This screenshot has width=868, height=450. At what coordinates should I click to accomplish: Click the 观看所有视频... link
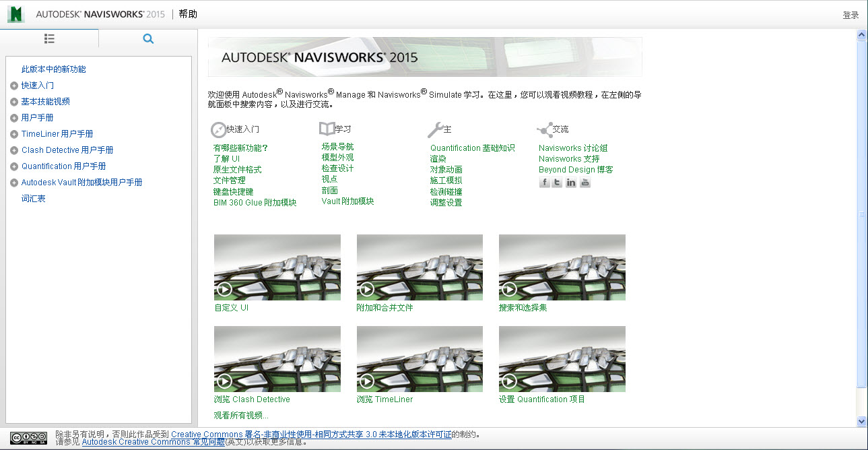point(241,416)
